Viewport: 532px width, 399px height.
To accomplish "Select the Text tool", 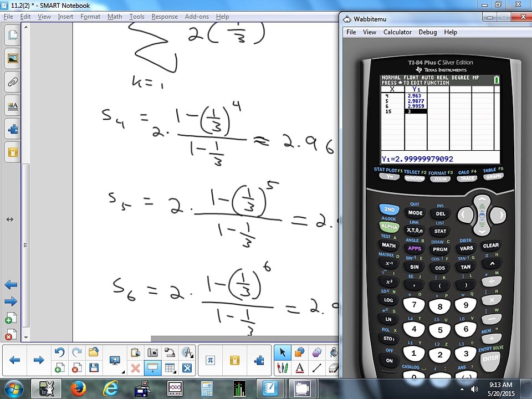I will click(x=300, y=368).
